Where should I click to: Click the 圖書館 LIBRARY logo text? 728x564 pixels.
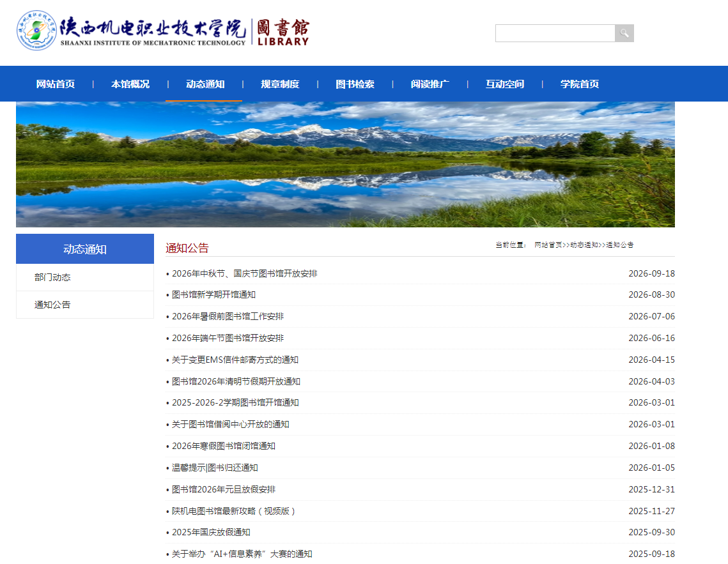coord(283,32)
